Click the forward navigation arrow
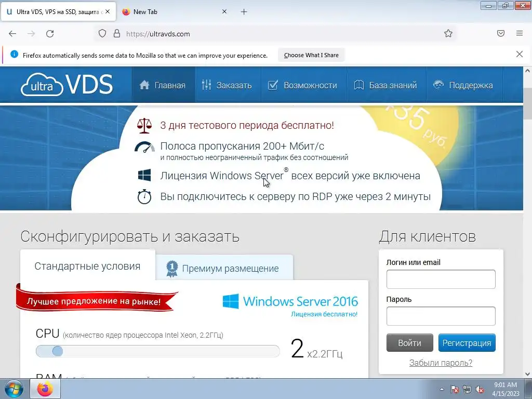532x399 pixels. [31, 34]
